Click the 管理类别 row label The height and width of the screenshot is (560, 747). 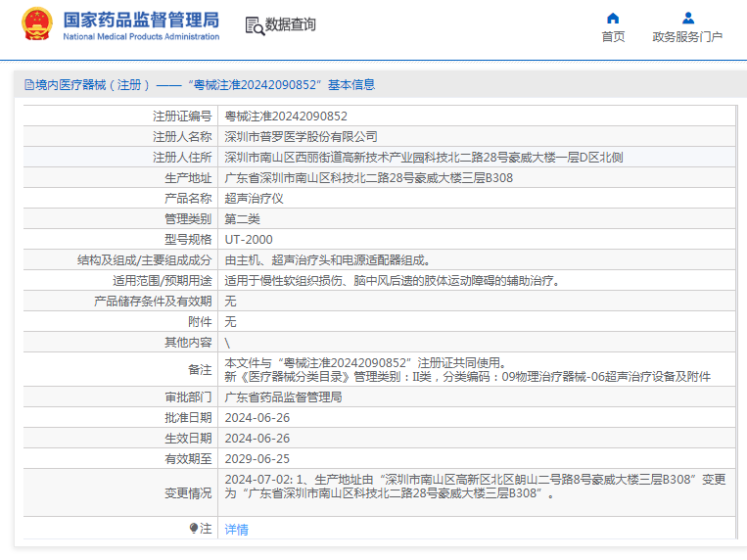click(x=188, y=218)
